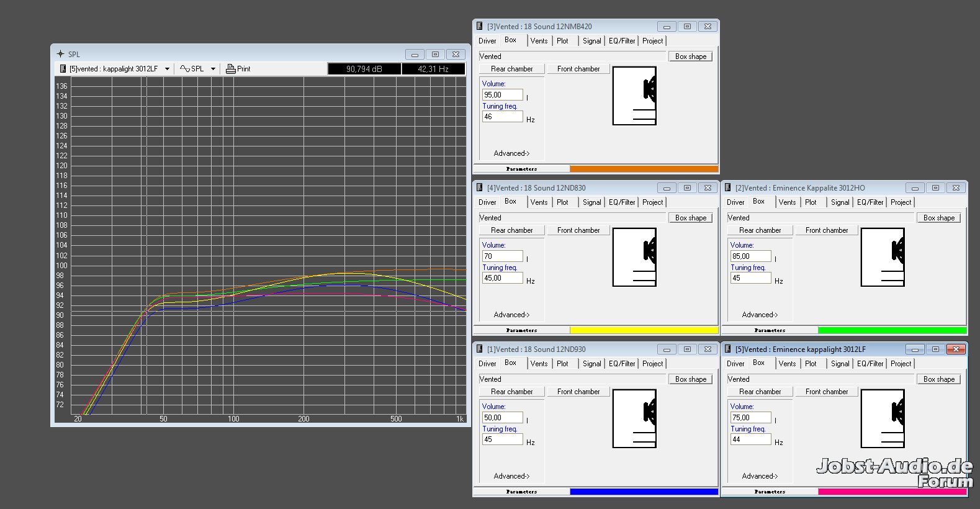Open the SPL graph type dropdown arrow

click(x=213, y=69)
